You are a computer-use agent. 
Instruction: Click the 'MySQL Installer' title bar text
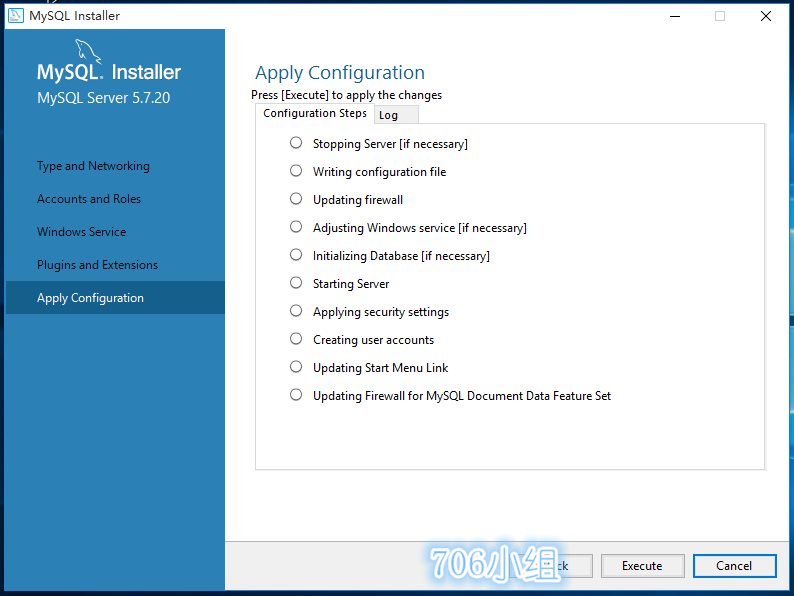tap(74, 16)
